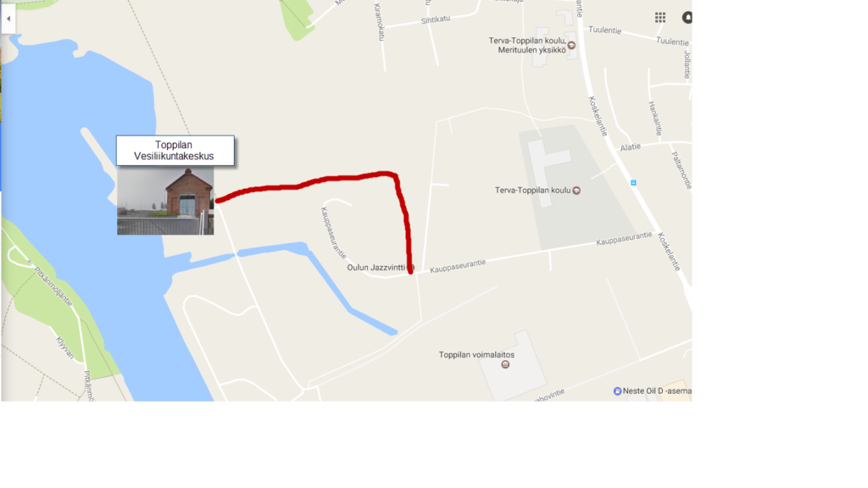Viewport: 868px width, 488px height.
Task: Click the Alatie street label
Action: tap(631, 147)
